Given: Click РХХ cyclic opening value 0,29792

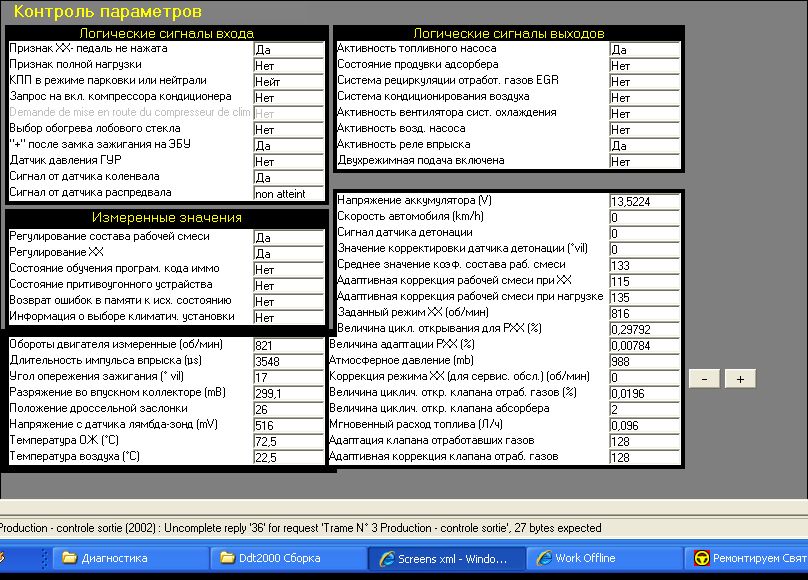Looking at the screenshot, I should (644, 330).
